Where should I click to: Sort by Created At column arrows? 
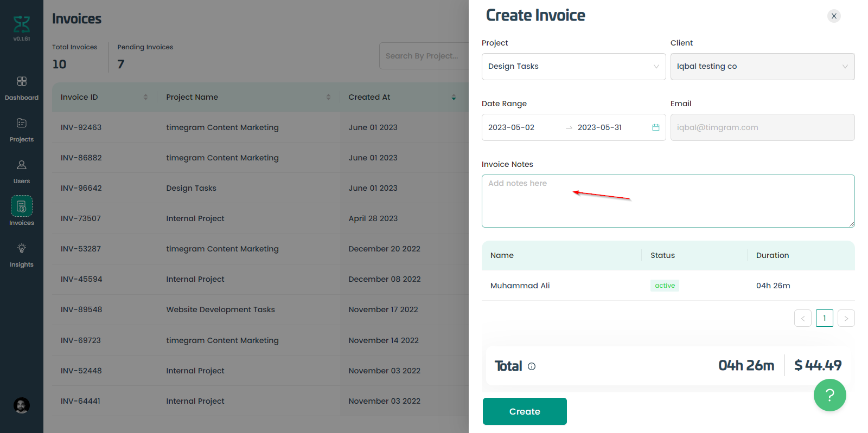[454, 97]
